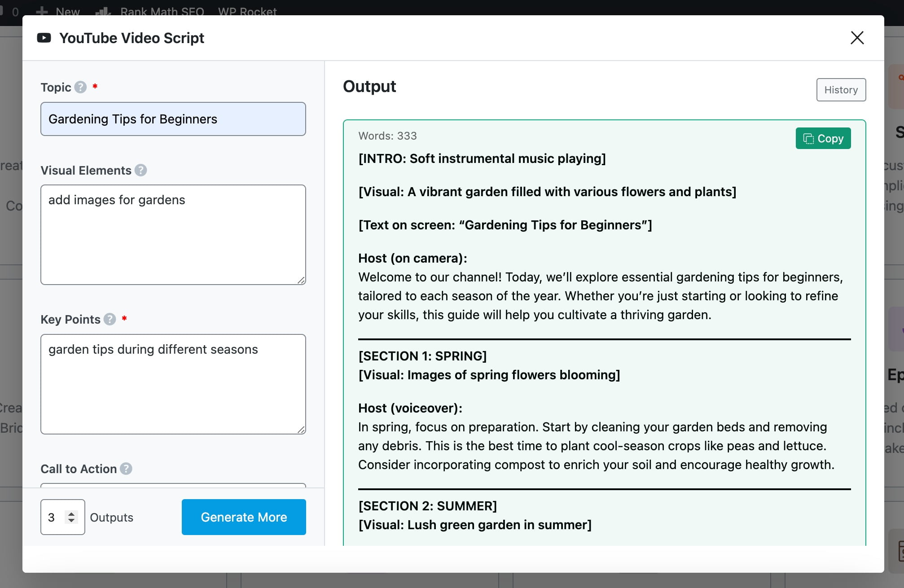Open the WP Rocket admin bar menu
904x588 pixels.
coord(247,11)
